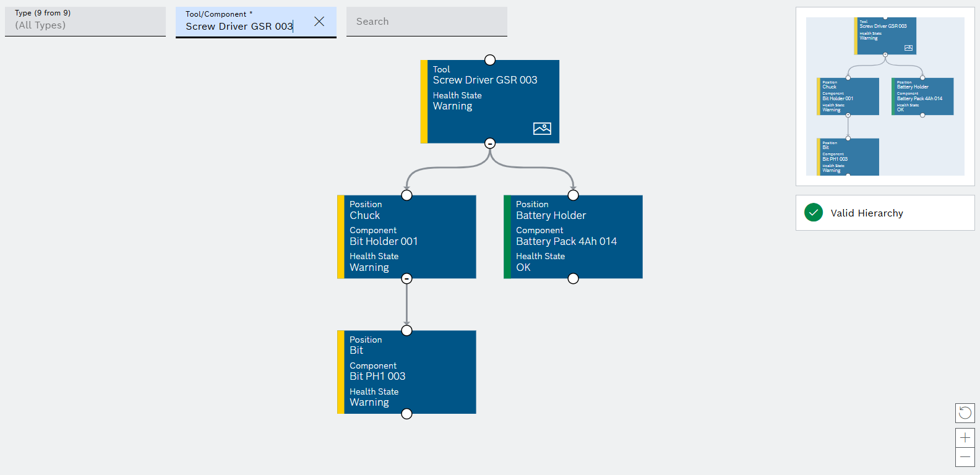This screenshot has width=980, height=475.
Task: Click top connector of Battery Holder node
Action: [573, 195]
